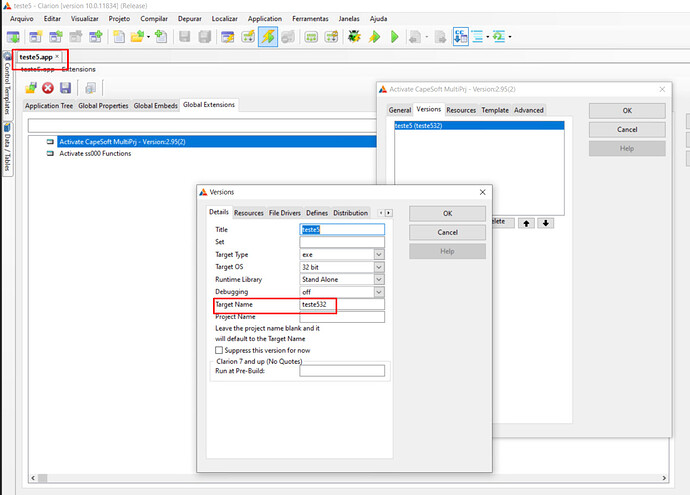Open the Target Type dropdown
This screenshot has height=495, width=690.
pyautogui.click(x=379, y=255)
